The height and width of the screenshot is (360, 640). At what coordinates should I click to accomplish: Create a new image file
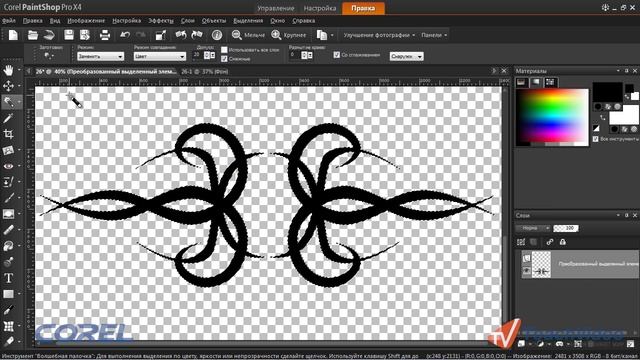tap(13, 35)
